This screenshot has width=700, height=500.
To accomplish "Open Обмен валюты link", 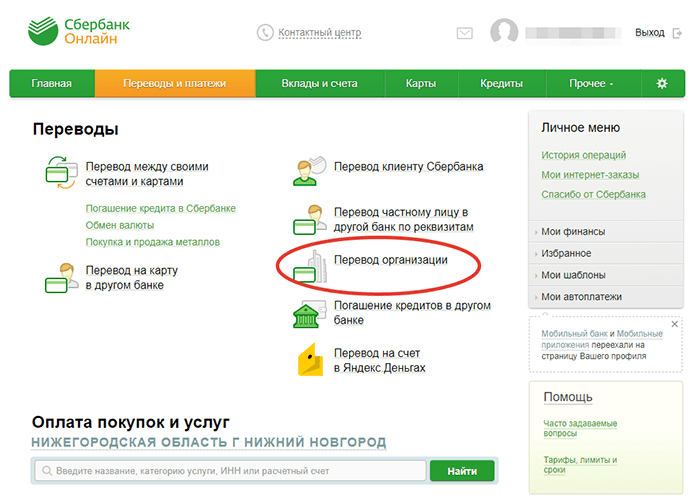I will [x=120, y=225].
